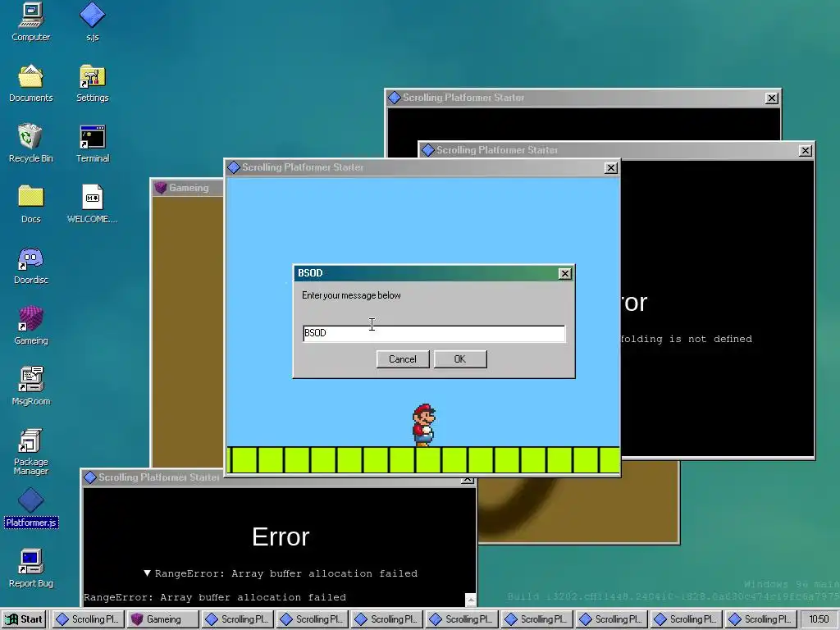Viewport: 840px width, 630px height.
Task: Open the Start menu
Action: tap(24, 619)
